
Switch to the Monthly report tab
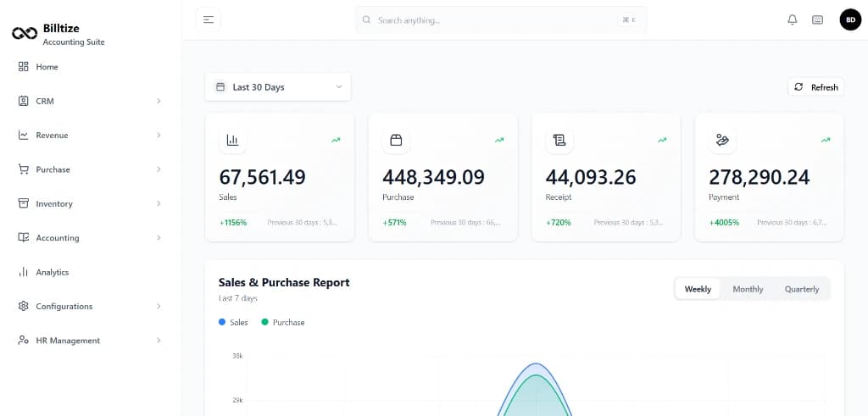pos(748,289)
